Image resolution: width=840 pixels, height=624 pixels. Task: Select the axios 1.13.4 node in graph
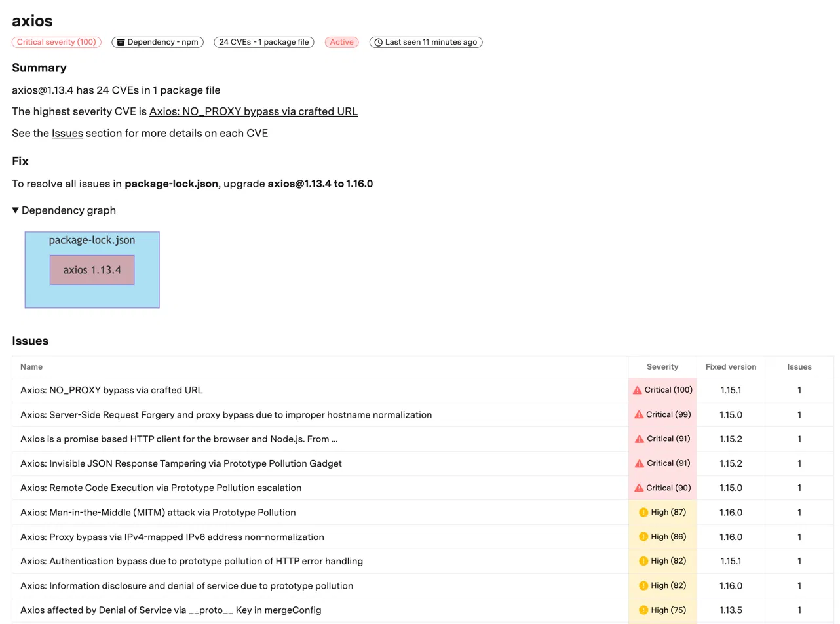92,270
